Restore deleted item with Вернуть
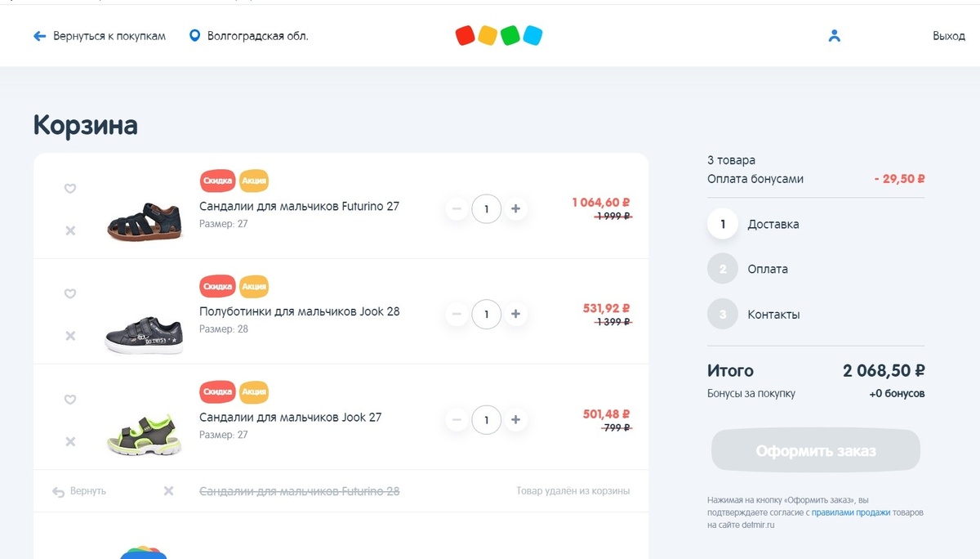 pyautogui.click(x=80, y=491)
